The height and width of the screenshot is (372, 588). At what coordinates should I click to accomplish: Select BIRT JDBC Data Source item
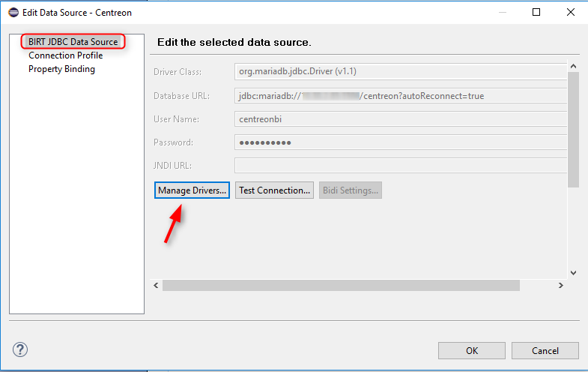click(73, 42)
